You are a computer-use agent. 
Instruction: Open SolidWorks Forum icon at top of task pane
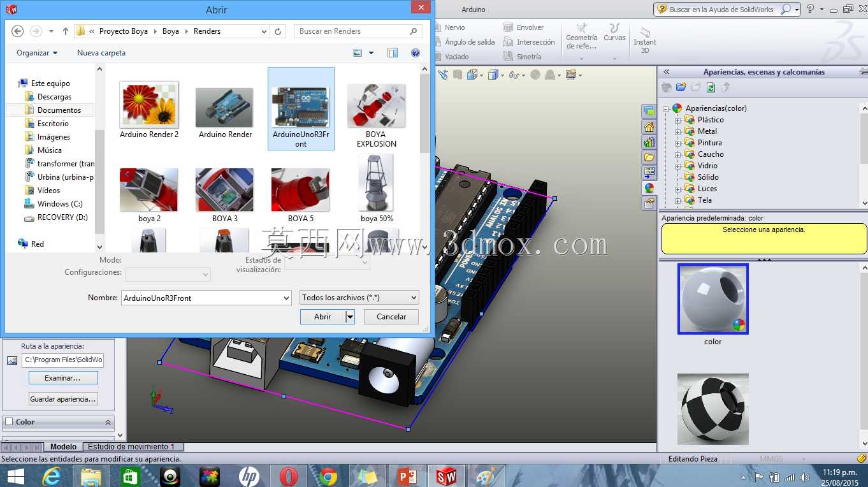coord(649,112)
